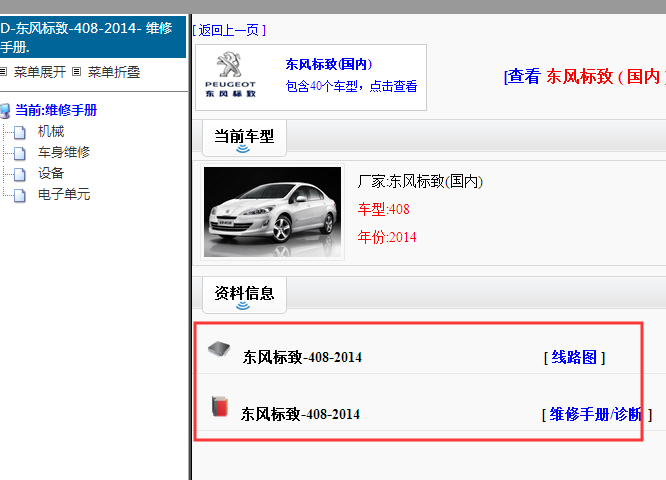Click the 年份:2014 red text
666x480 pixels.
tap(387, 237)
